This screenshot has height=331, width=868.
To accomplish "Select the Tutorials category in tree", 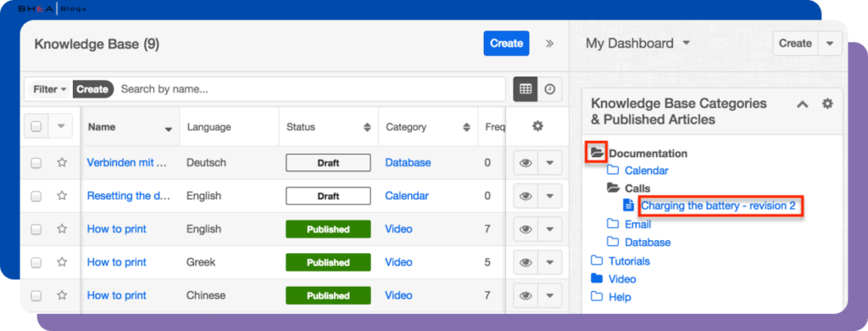I will point(630,261).
